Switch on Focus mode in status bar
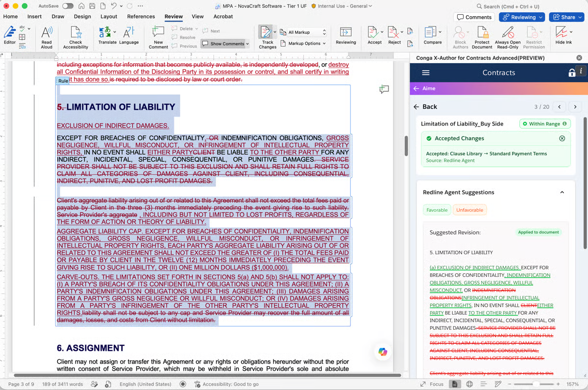Viewport: 588px width, 390px height. pos(432,384)
